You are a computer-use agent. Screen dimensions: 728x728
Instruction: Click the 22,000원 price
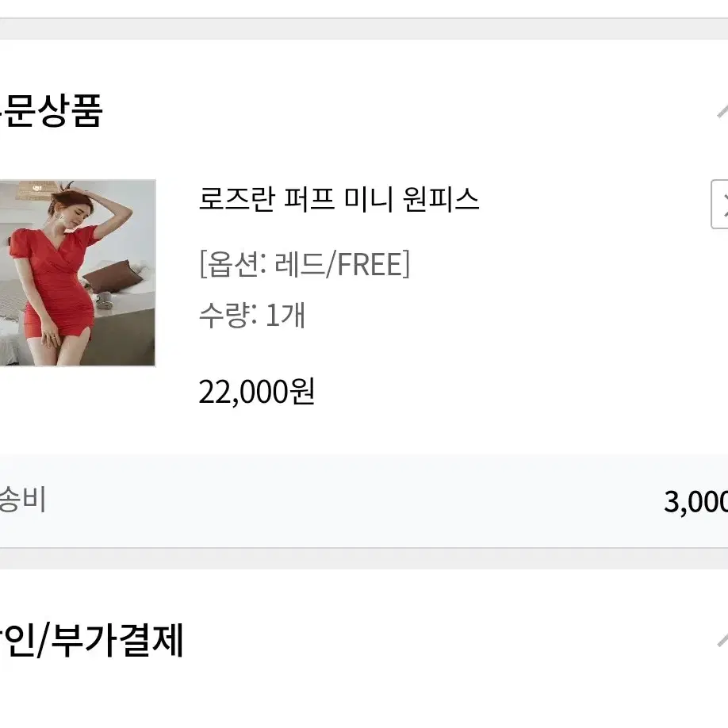point(257,393)
